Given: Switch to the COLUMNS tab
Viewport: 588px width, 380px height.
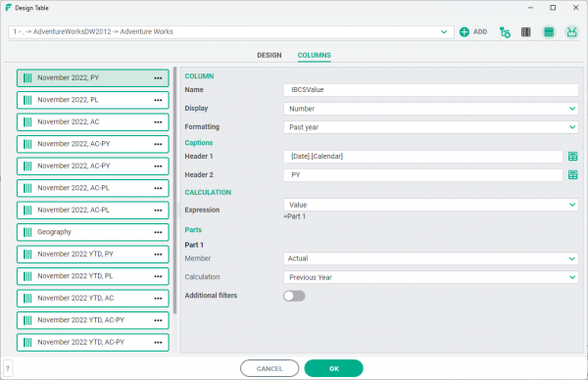Looking at the screenshot, I should (315, 55).
